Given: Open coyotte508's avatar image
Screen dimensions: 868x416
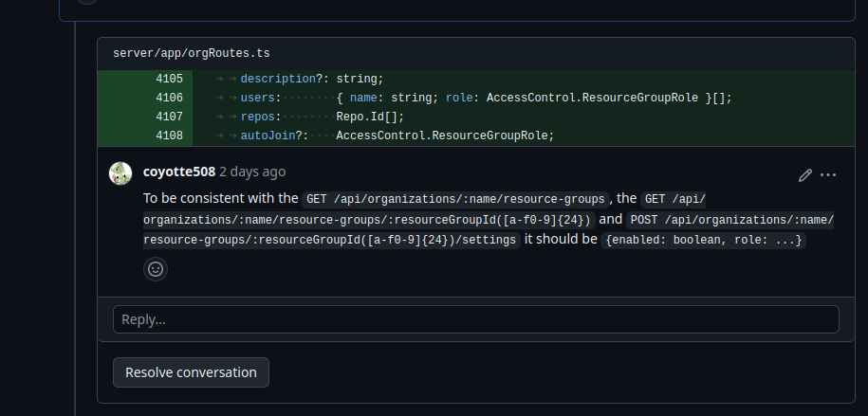Looking at the screenshot, I should [120, 173].
